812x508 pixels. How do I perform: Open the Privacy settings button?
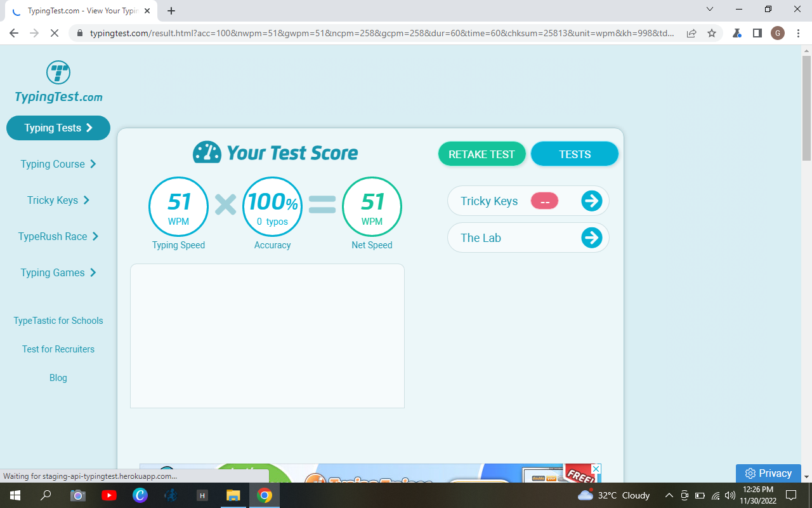coord(768,473)
